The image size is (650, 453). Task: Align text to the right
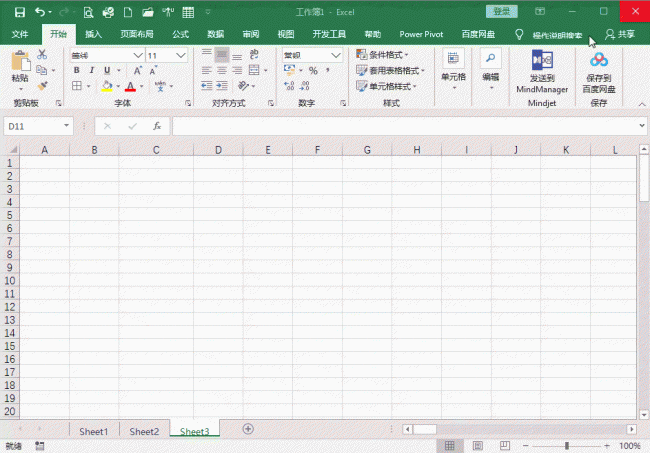pyautogui.click(x=237, y=70)
